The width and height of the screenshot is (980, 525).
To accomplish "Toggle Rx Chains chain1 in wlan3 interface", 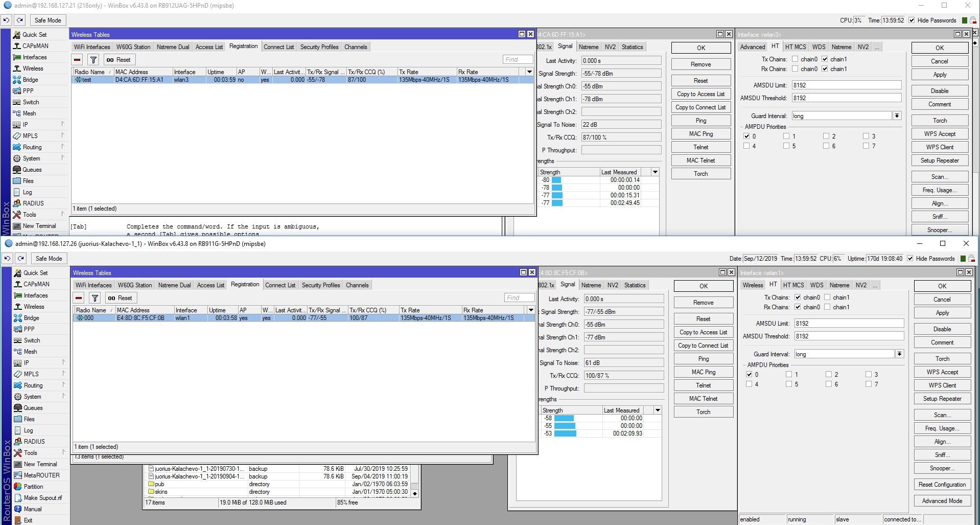I will [825, 69].
